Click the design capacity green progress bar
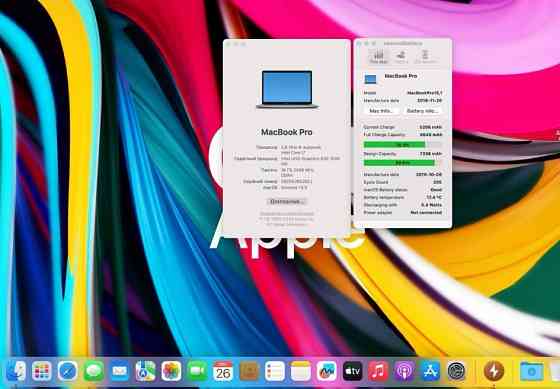Viewport: 560px width, 389px height. (402, 163)
